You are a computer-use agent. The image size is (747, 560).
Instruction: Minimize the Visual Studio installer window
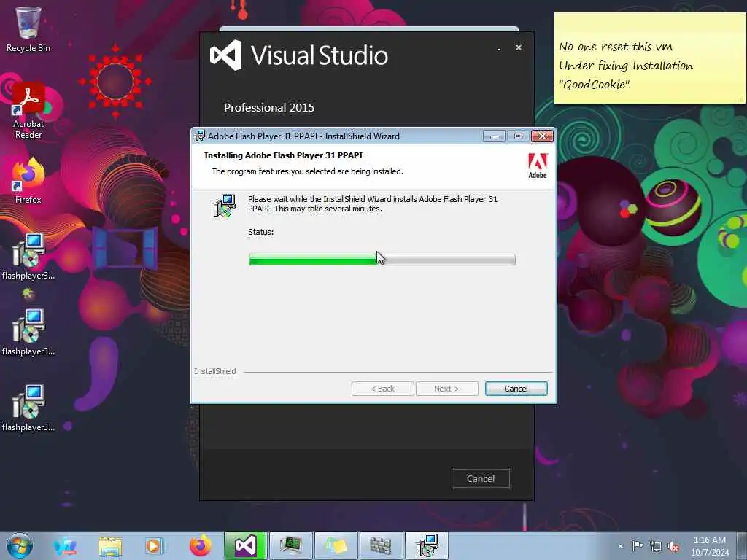click(x=499, y=48)
